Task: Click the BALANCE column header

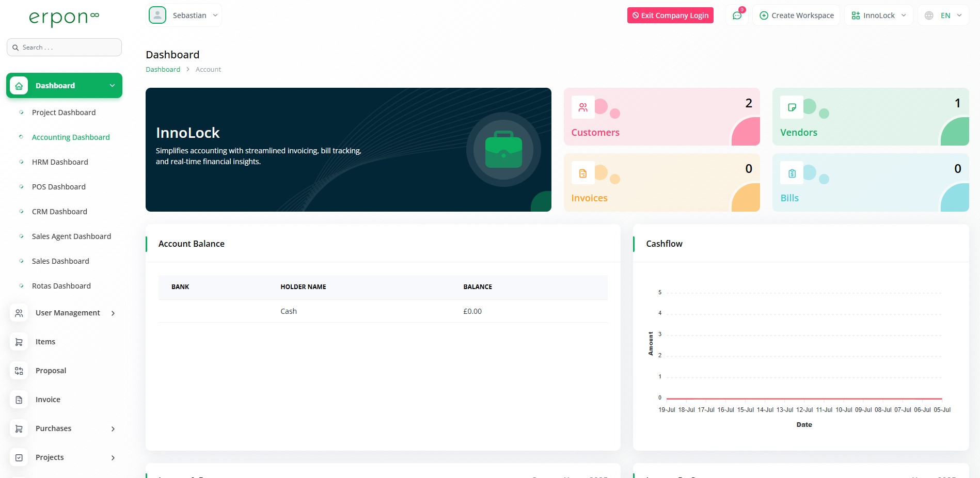Action: click(x=478, y=287)
